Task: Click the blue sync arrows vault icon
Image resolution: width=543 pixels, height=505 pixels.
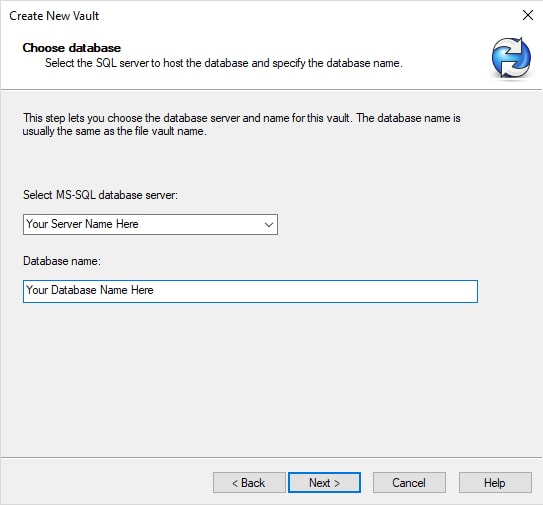Action: coord(511,57)
